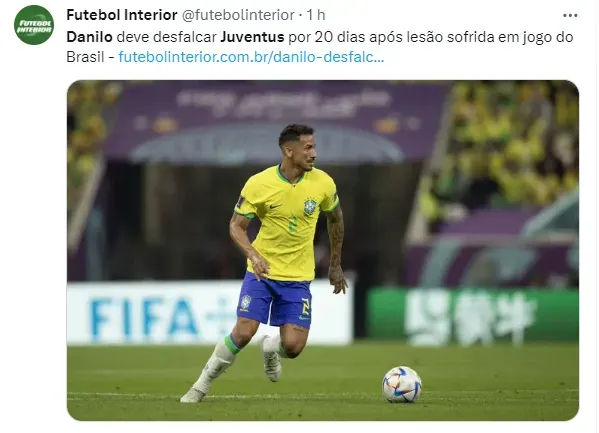Viewport: 599px width, 433px height.
Task: Click the word Brasil in the tweet text
Action: [85, 57]
